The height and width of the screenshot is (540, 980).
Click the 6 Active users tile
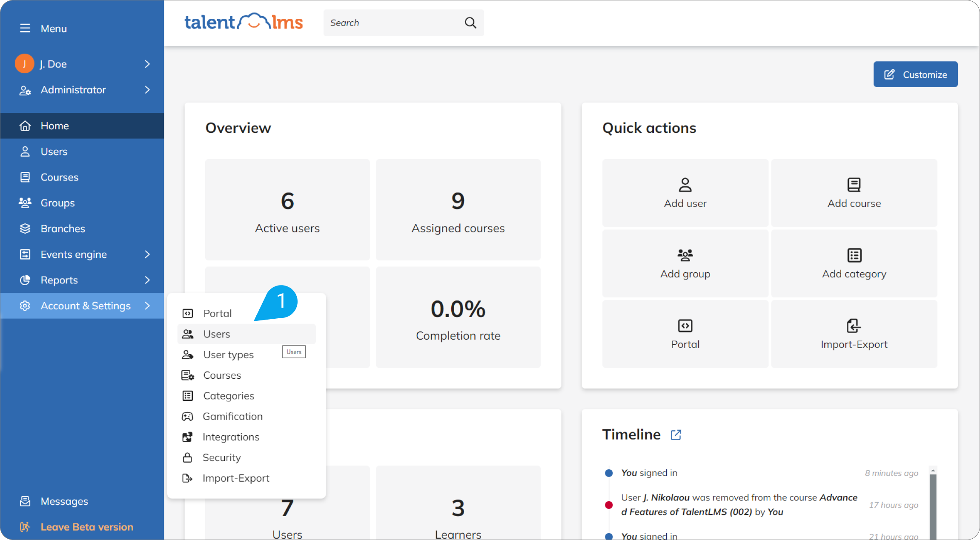point(287,210)
